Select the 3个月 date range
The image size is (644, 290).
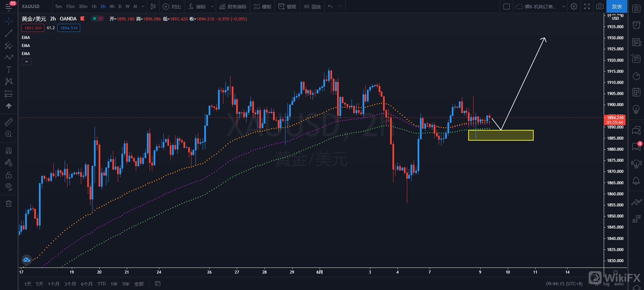[70, 284]
